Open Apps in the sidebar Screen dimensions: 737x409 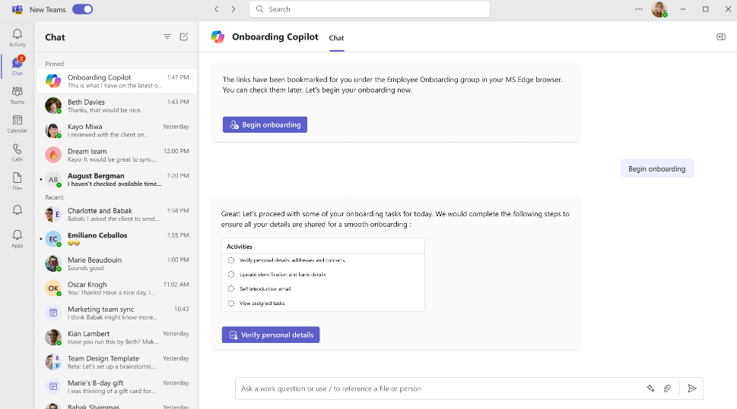tap(17, 238)
